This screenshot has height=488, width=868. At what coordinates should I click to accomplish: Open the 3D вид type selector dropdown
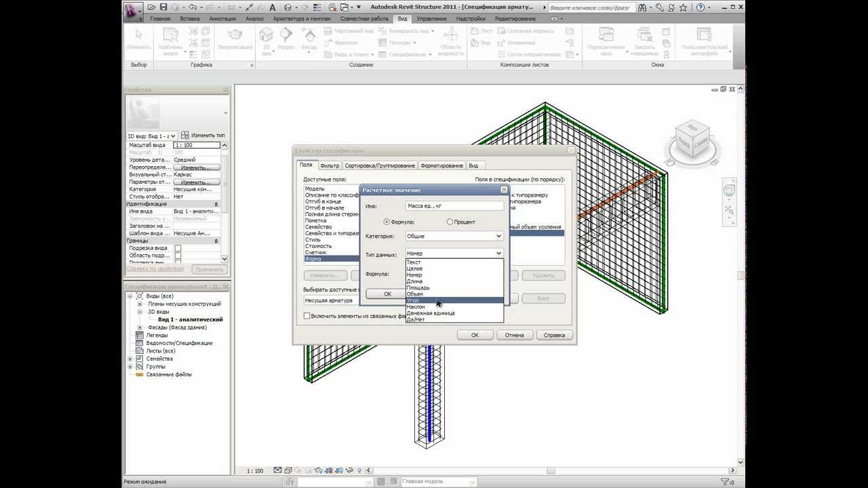(x=152, y=136)
